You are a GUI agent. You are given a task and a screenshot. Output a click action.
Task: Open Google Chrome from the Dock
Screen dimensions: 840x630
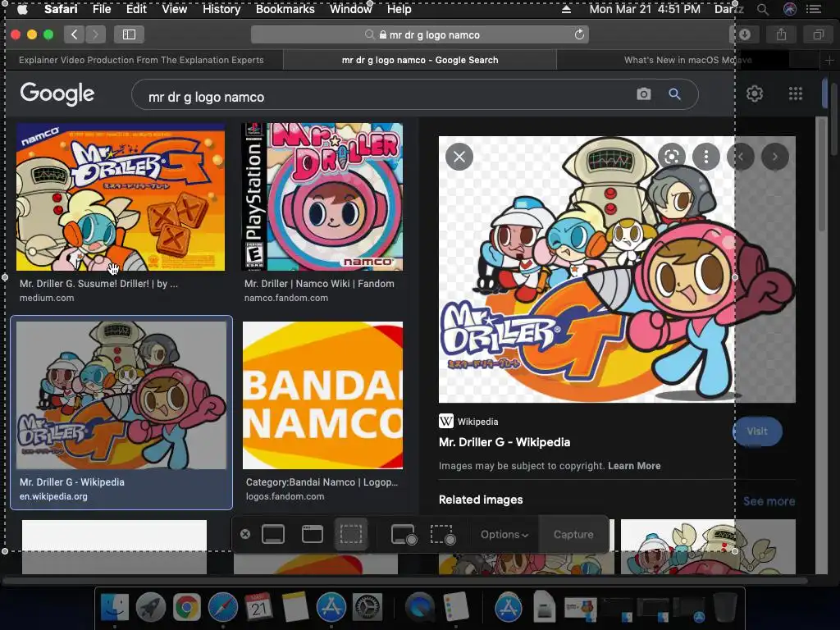pyautogui.click(x=186, y=608)
